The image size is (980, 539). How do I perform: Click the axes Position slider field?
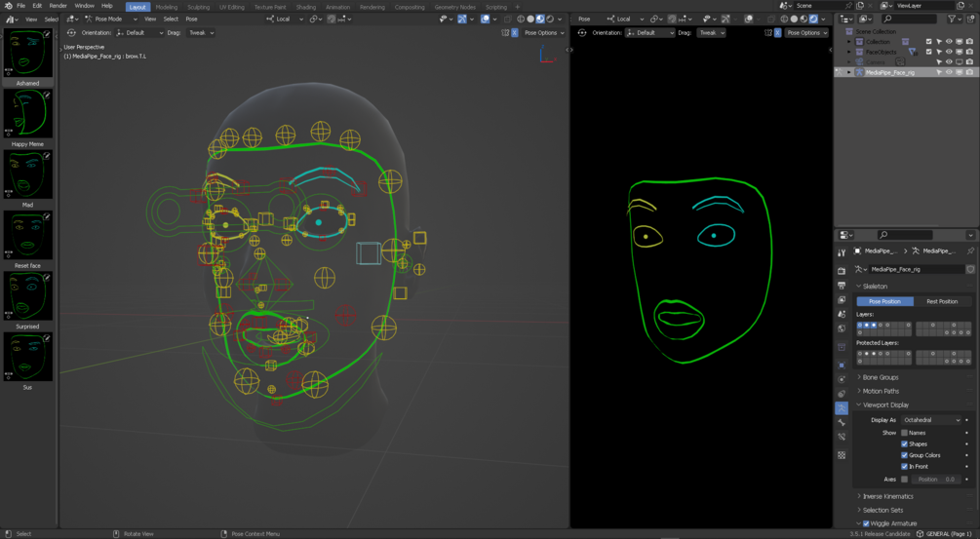(935, 479)
